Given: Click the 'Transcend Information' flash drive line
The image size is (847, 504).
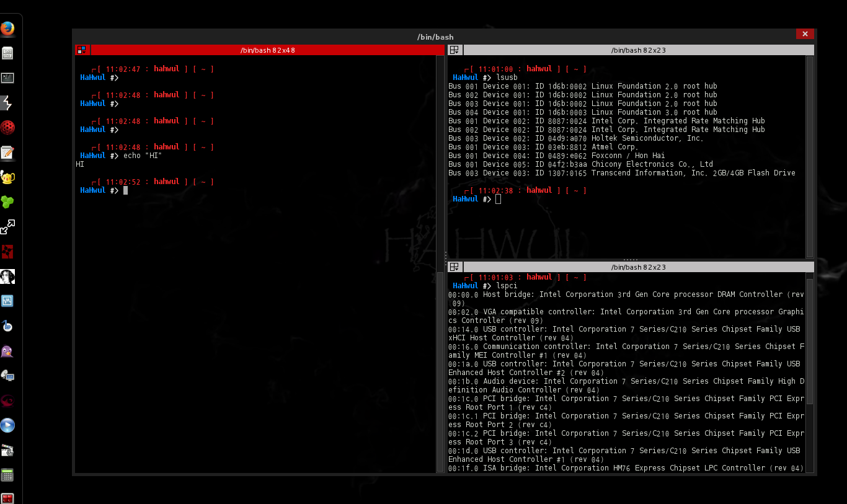Looking at the screenshot, I should [622, 173].
